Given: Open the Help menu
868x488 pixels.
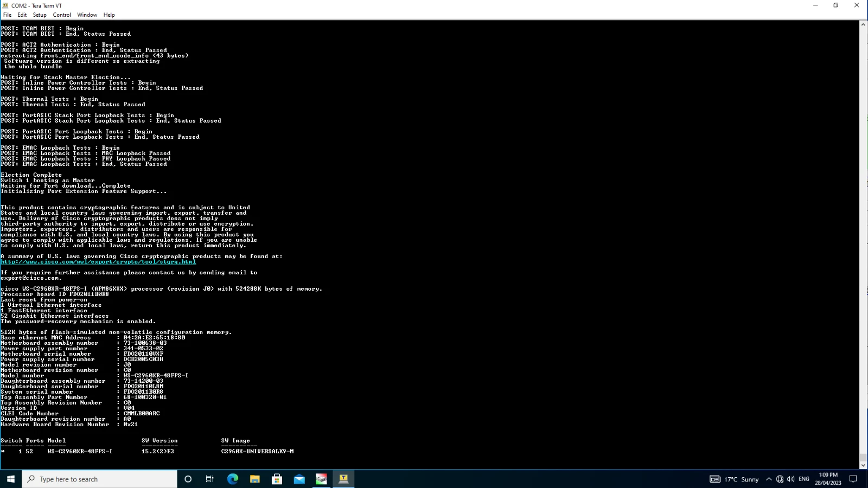Looking at the screenshot, I should click(x=109, y=15).
